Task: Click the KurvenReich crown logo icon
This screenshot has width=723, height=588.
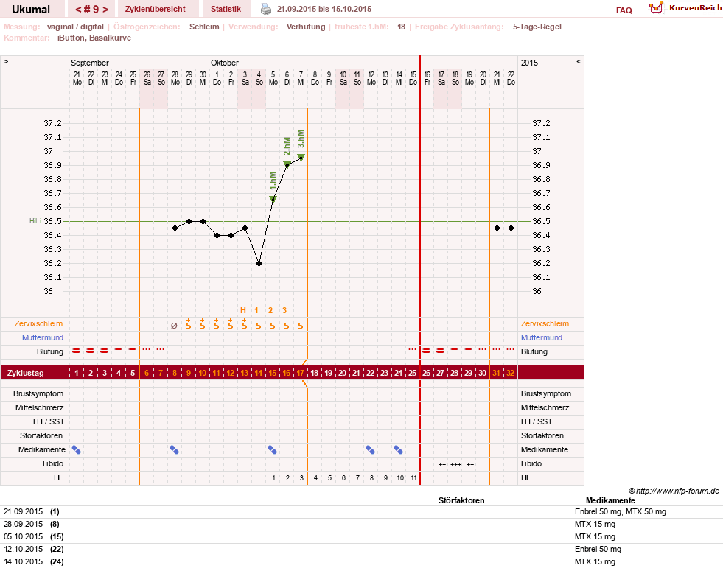Action: click(x=656, y=7)
